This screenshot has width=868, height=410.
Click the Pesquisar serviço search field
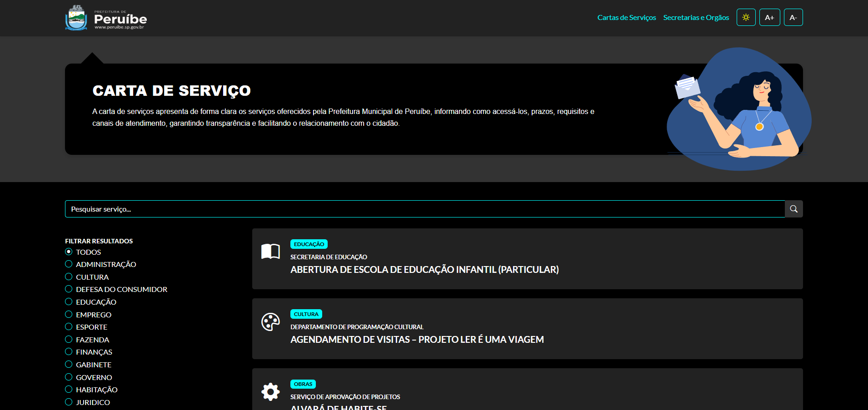tap(425, 209)
